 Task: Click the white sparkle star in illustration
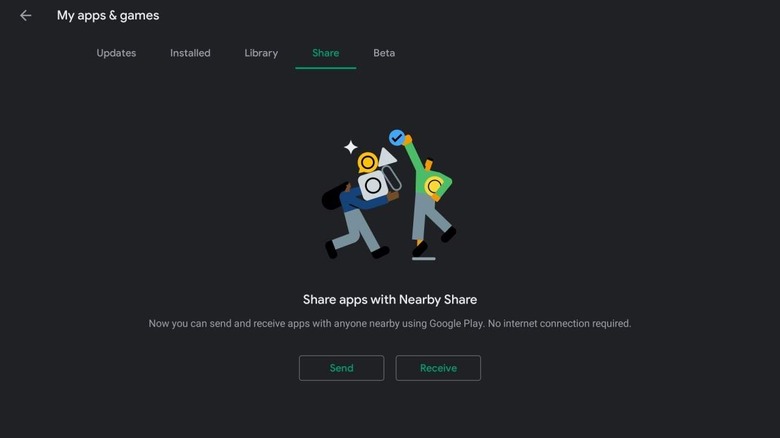click(x=351, y=147)
